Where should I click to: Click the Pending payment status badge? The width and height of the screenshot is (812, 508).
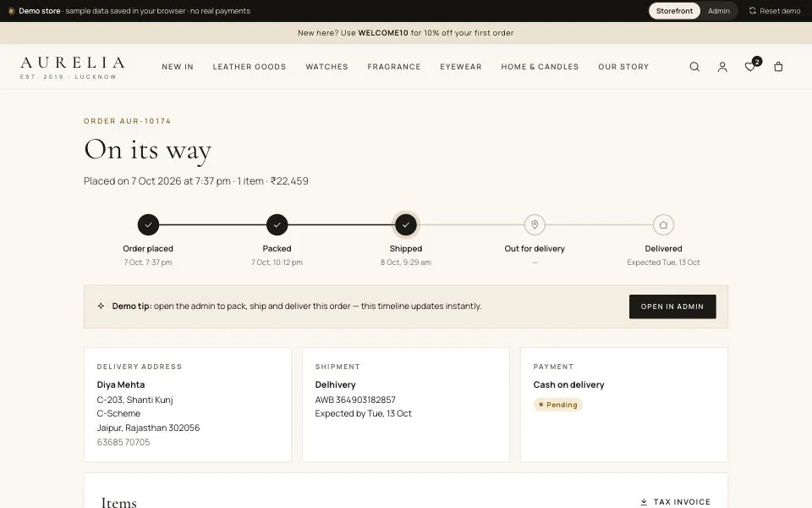[557, 405]
